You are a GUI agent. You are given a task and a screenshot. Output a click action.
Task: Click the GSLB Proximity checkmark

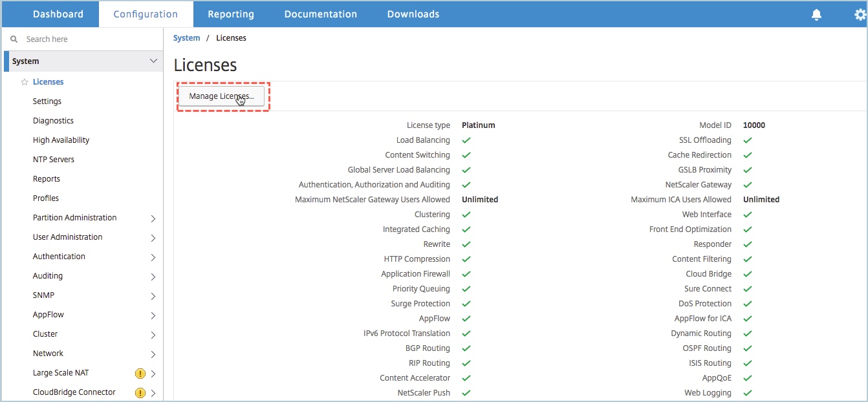point(747,170)
